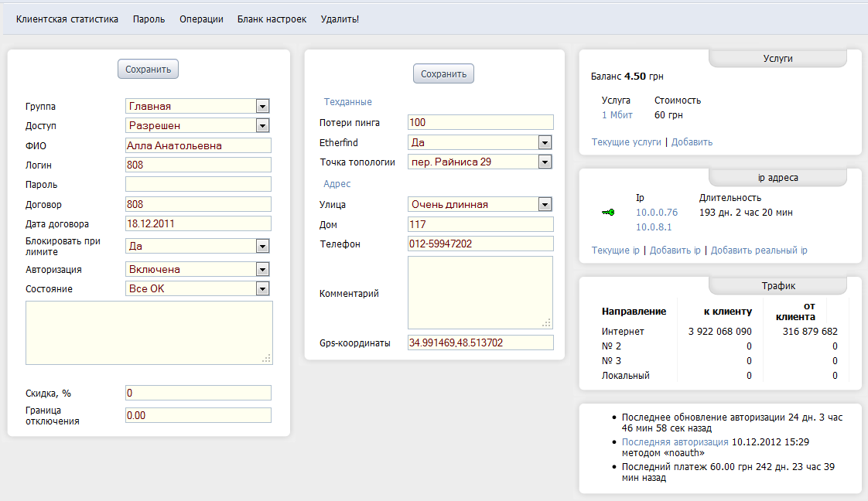
Task: Open Клиентская статистика menu item
Action: [x=67, y=19]
